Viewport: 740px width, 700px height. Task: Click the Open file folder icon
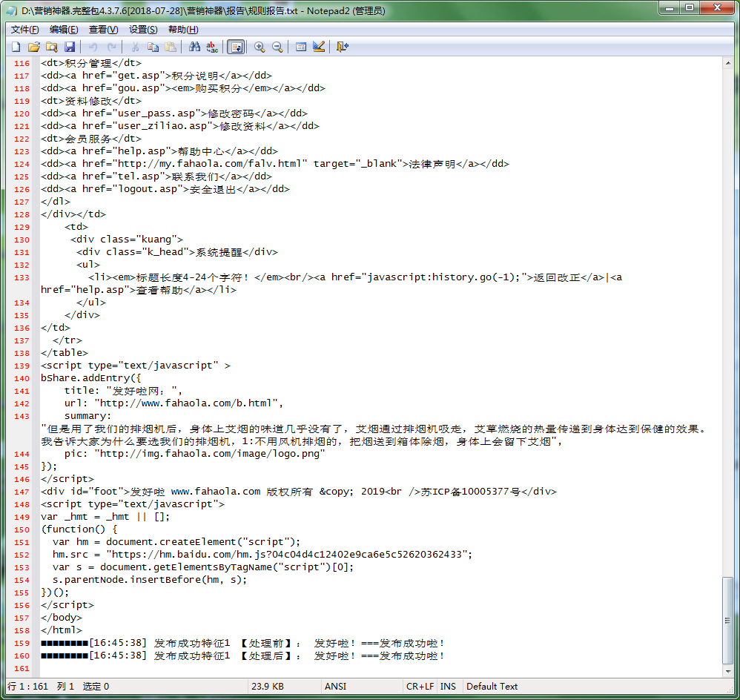click(33, 47)
